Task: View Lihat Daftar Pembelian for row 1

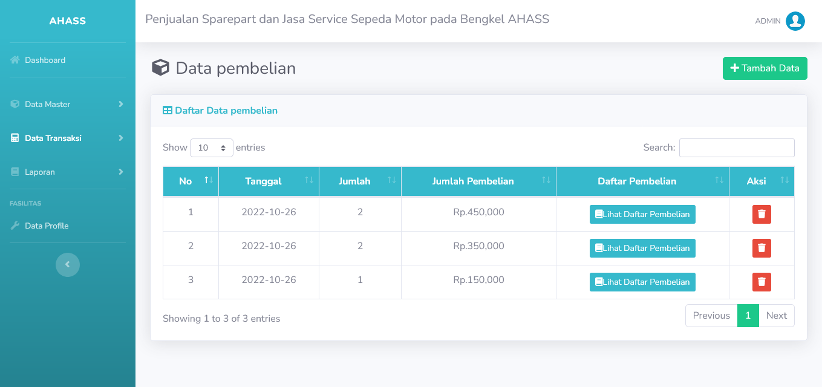Action: (x=643, y=214)
